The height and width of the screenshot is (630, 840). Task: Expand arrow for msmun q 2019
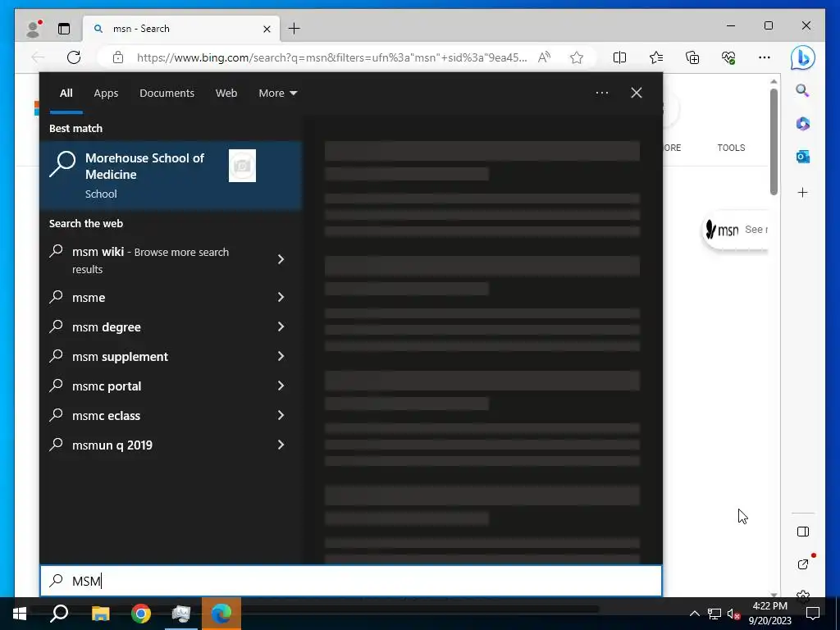[281, 445]
